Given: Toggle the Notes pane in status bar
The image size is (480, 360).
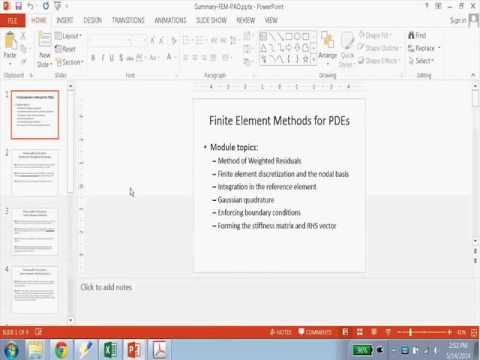Looking at the screenshot, I should 281,332.
